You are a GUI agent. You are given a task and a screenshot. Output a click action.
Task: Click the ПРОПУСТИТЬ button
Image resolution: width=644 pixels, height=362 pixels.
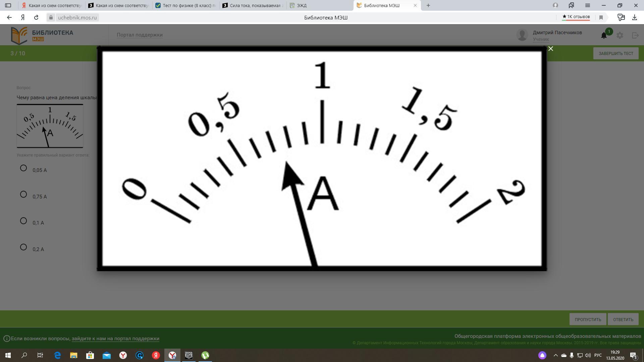(588, 319)
